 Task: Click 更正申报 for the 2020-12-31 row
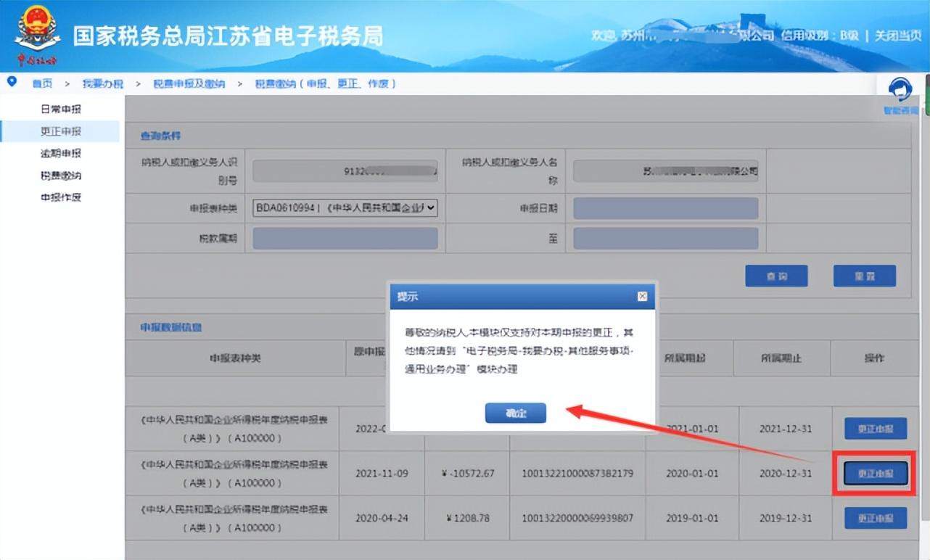pos(876,473)
